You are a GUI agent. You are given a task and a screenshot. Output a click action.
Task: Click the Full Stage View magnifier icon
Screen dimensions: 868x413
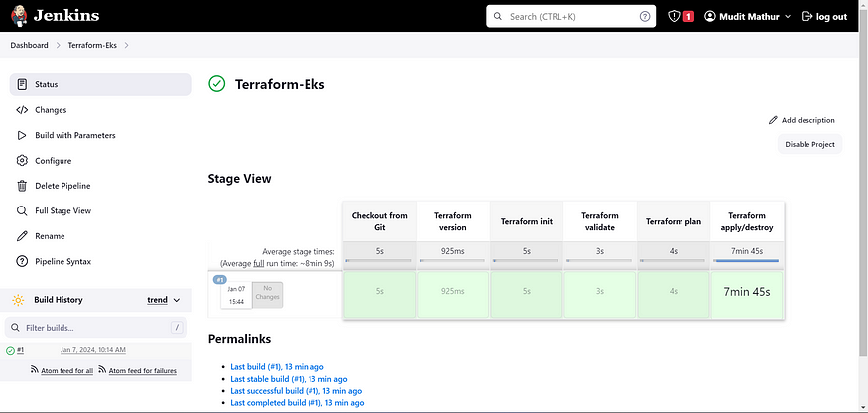point(22,211)
